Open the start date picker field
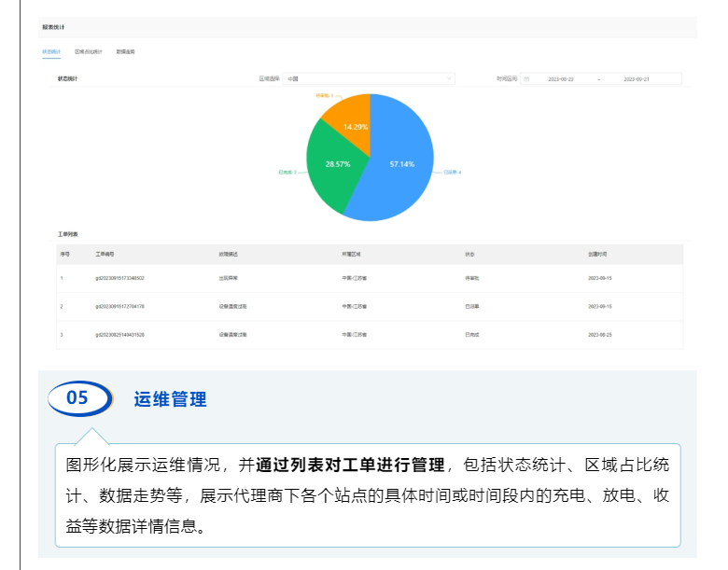The image size is (728, 570). click(560, 79)
